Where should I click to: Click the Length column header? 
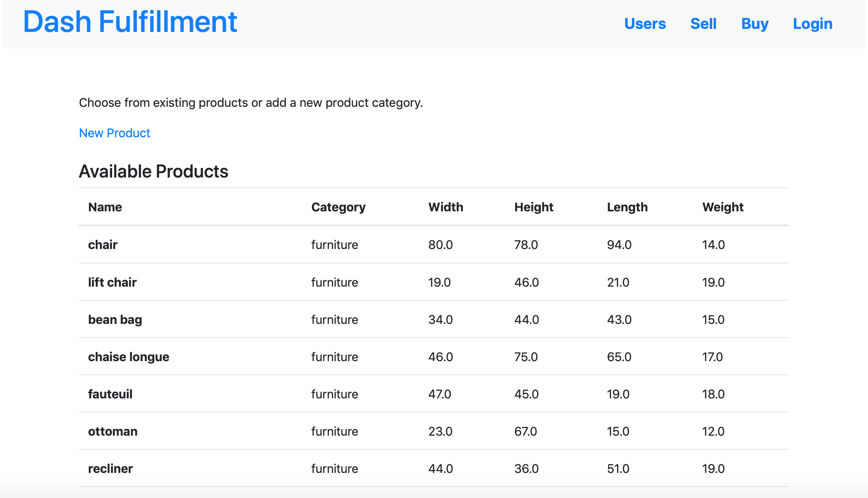click(627, 207)
